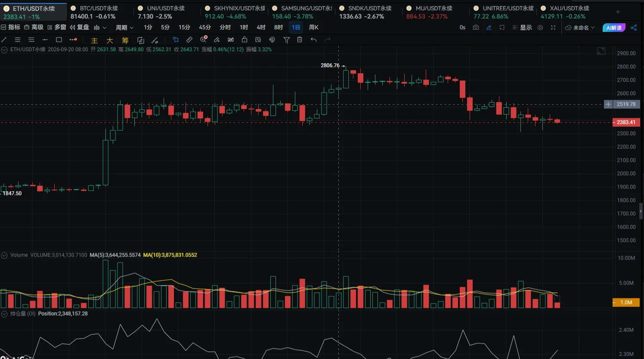Screen dimensions: 644x359
Task: Undo the last drawing action
Action: 313,40
